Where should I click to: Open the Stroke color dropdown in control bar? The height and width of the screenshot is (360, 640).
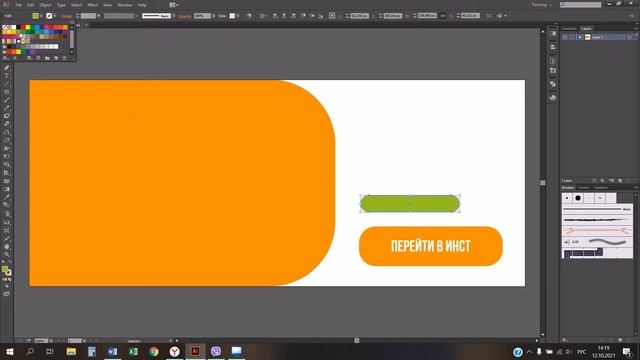55,16
